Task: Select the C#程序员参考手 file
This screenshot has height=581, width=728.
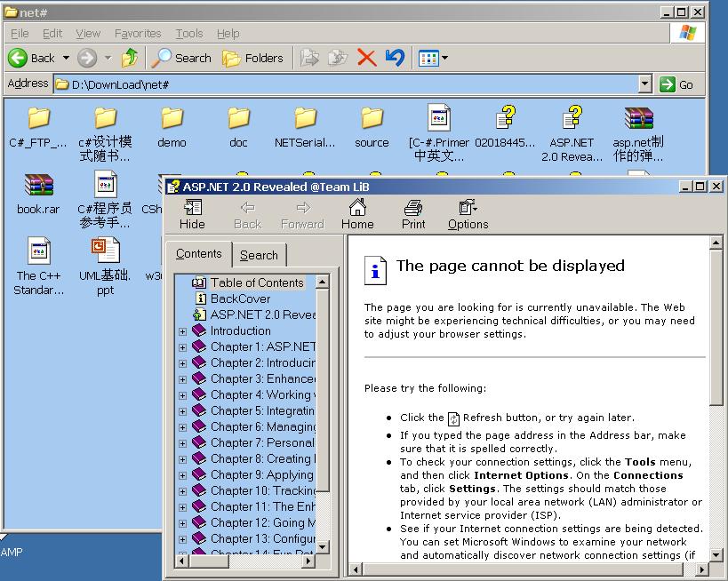Action: pos(106,200)
